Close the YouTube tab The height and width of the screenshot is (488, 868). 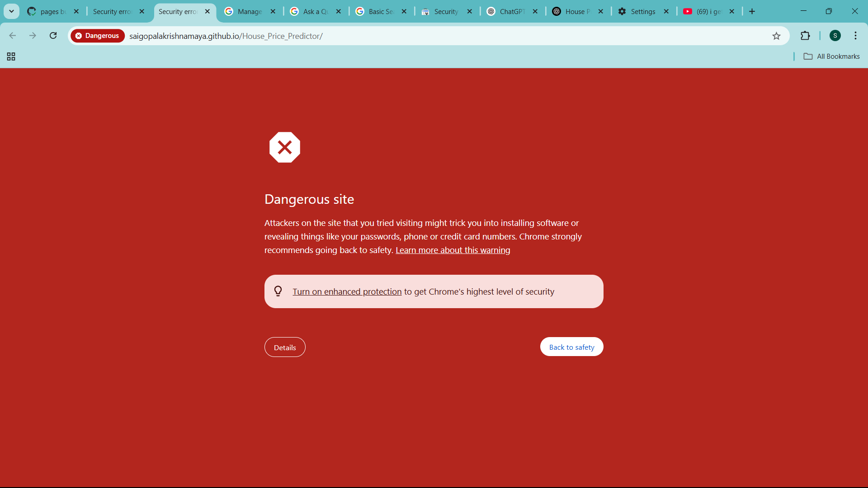[732, 11]
